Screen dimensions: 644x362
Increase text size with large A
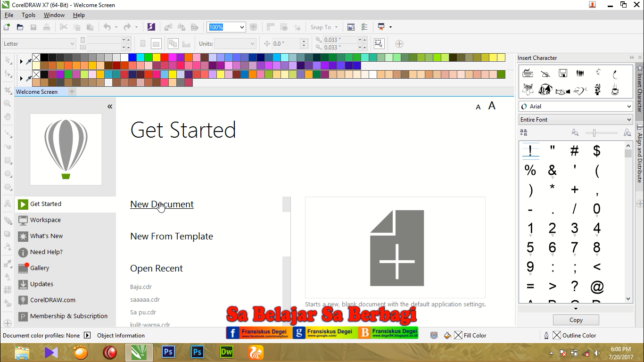[492, 106]
